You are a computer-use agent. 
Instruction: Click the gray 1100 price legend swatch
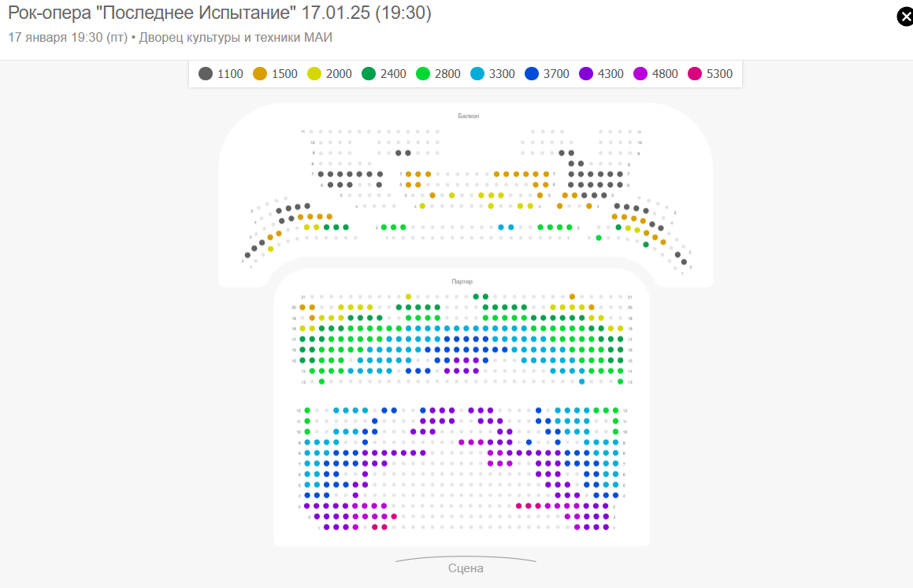206,74
